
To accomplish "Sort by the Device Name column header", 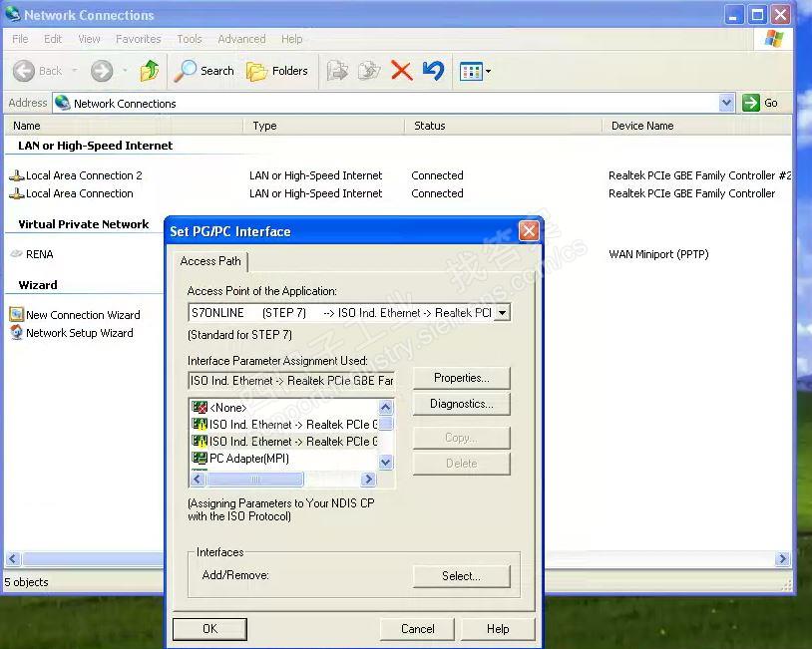I will tap(697, 126).
